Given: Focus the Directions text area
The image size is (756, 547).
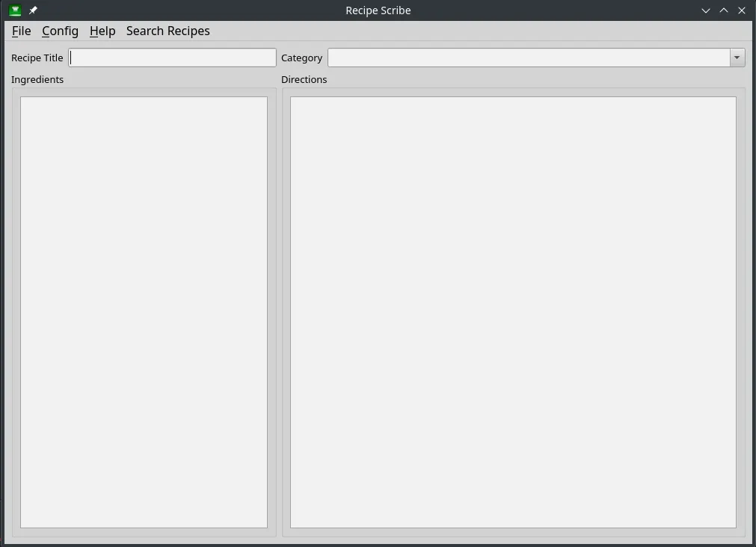Looking at the screenshot, I should pyautogui.click(x=513, y=312).
